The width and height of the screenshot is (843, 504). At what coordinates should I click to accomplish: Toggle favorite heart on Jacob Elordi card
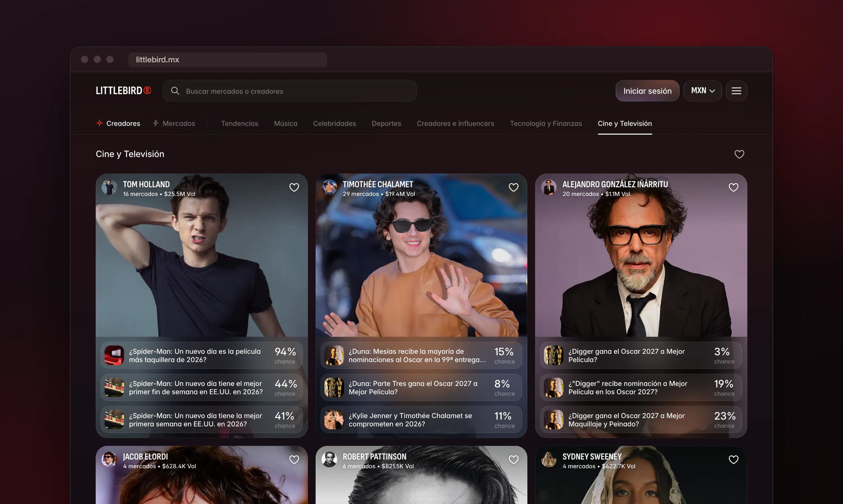tap(294, 460)
